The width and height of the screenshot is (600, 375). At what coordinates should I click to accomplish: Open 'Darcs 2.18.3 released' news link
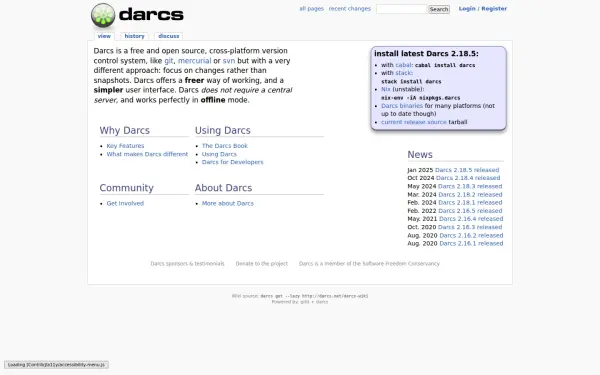pyautogui.click(x=470, y=186)
